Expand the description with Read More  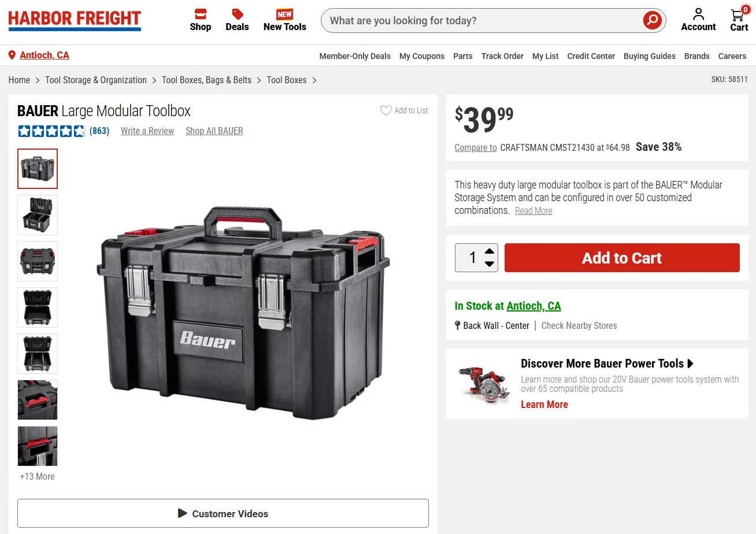coord(533,211)
